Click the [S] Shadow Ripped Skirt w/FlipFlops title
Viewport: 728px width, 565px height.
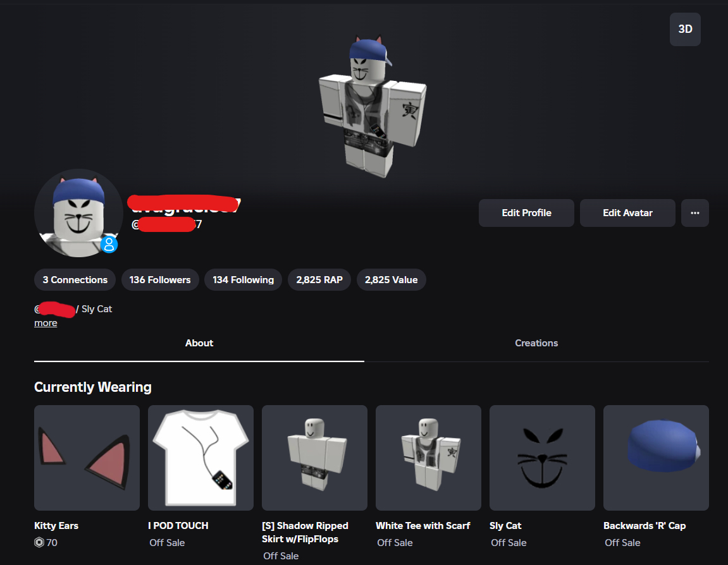click(x=305, y=532)
